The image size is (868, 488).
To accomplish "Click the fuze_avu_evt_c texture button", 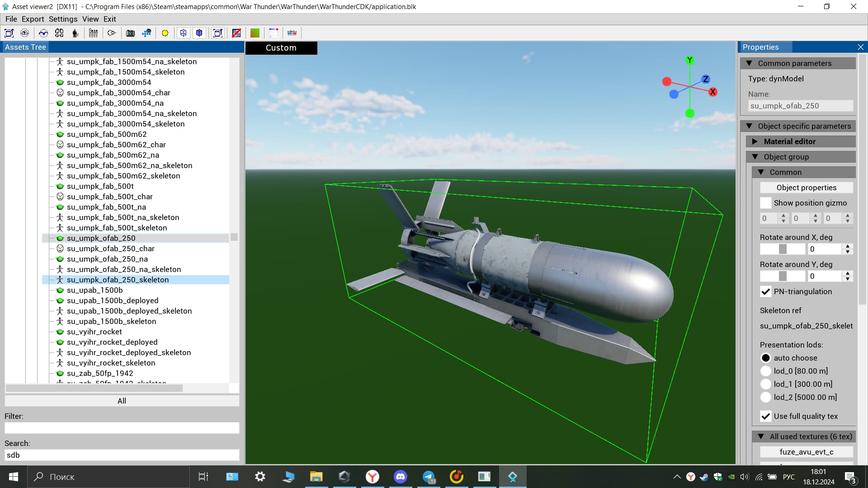I will click(807, 452).
